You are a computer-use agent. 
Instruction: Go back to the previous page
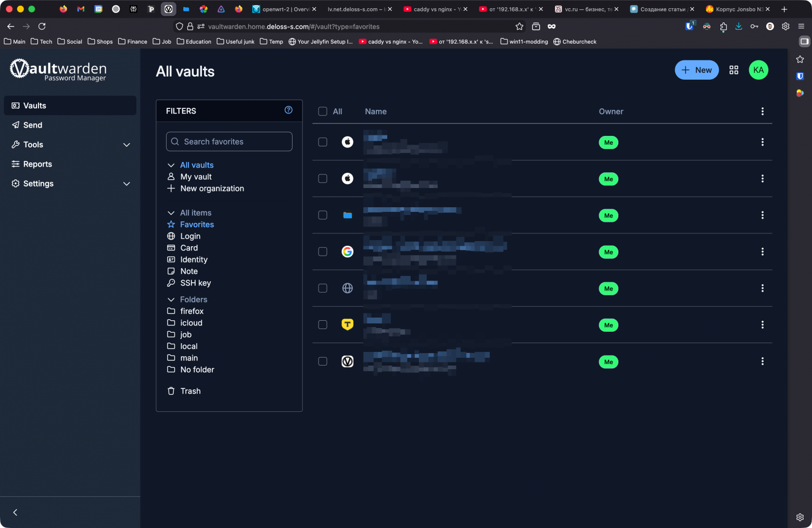coord(11,26)
